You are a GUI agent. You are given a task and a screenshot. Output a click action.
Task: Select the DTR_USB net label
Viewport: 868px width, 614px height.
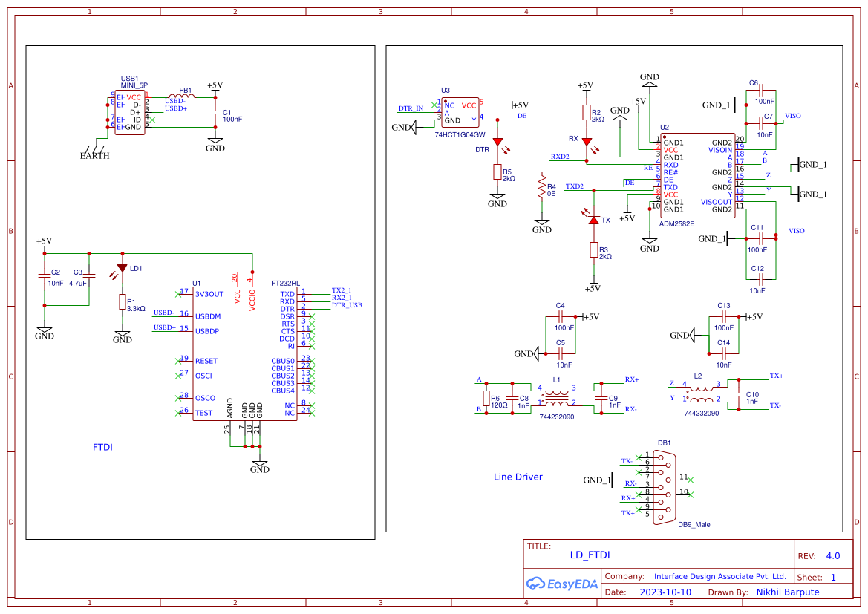347,305
